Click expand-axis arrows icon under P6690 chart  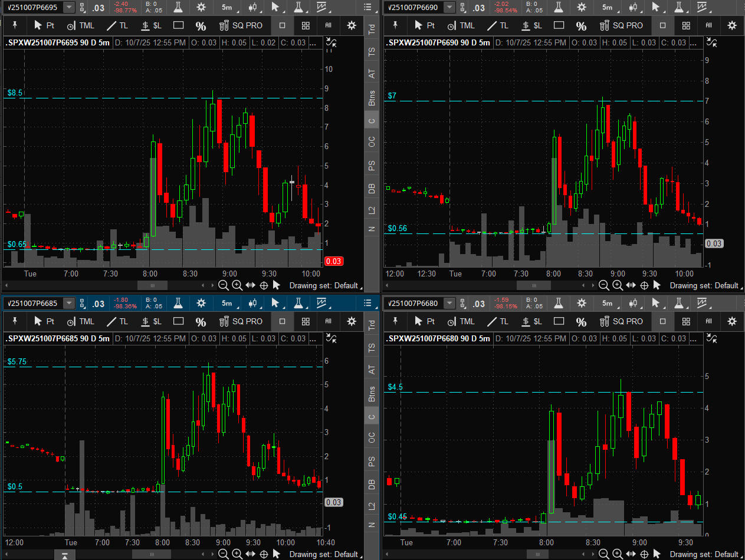click(631, 285)
